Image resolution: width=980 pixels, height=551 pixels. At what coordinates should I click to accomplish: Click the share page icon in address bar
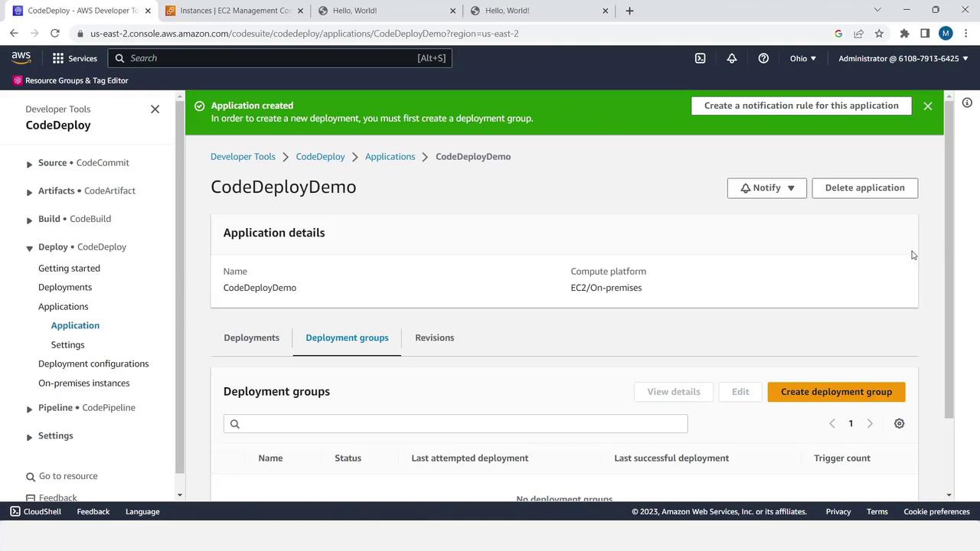click(859, 34)
